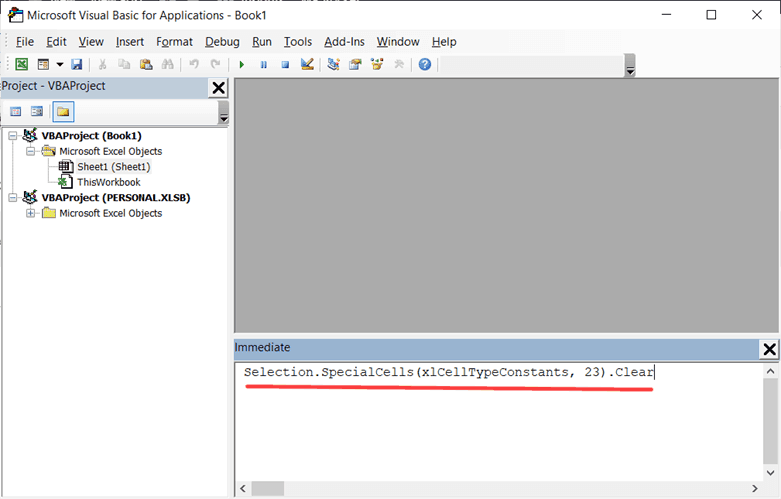Open the Debug menu
Viewport: 781px width, 499px height.
tap(222, 42)
